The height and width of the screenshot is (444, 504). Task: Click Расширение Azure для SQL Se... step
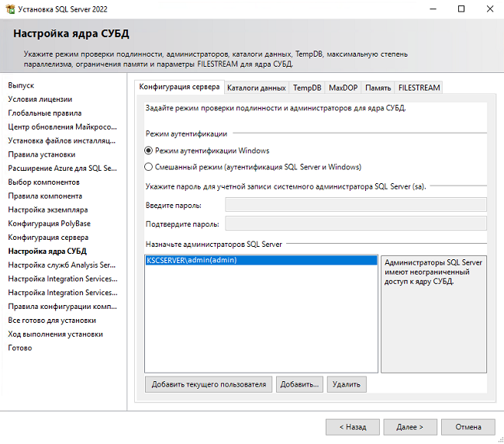(62, 168)
